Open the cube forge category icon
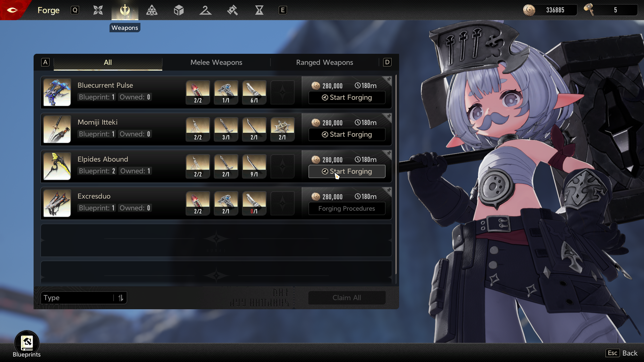 pyautogui.click(x=179, y=10)
